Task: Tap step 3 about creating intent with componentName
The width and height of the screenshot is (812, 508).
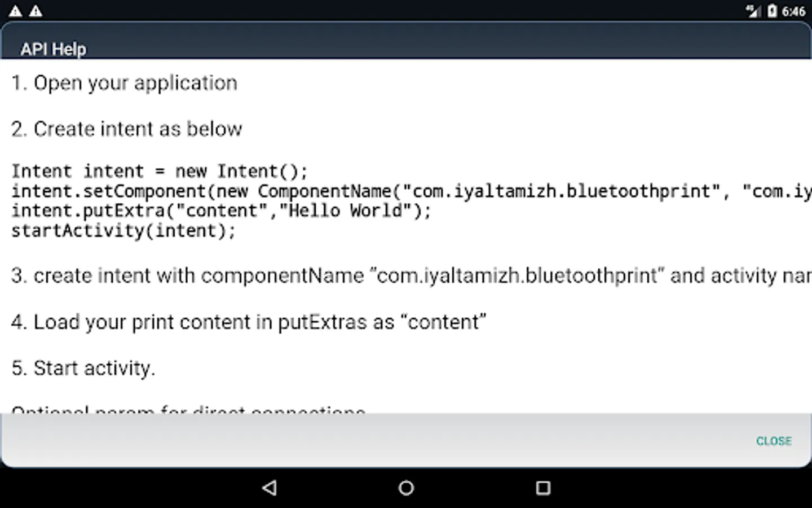Action: [412, 276]
